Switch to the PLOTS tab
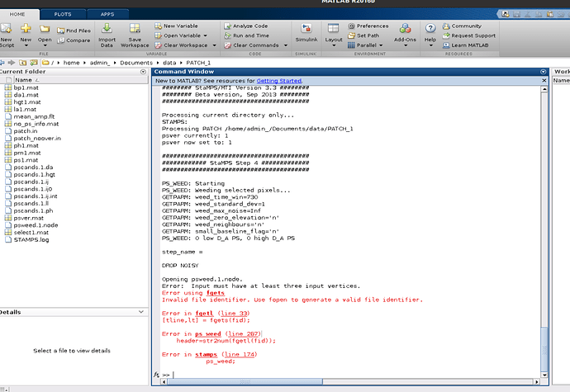 [x=63, y=14]
